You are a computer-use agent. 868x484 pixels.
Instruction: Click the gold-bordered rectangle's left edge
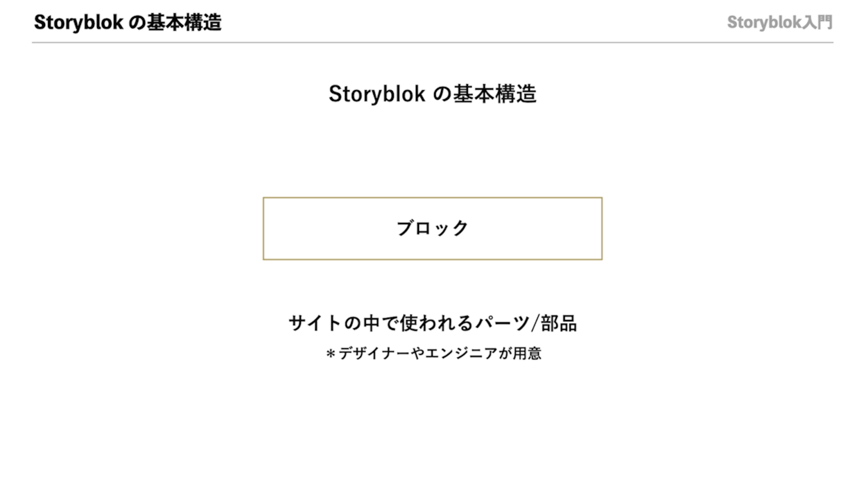coord(263,228)
